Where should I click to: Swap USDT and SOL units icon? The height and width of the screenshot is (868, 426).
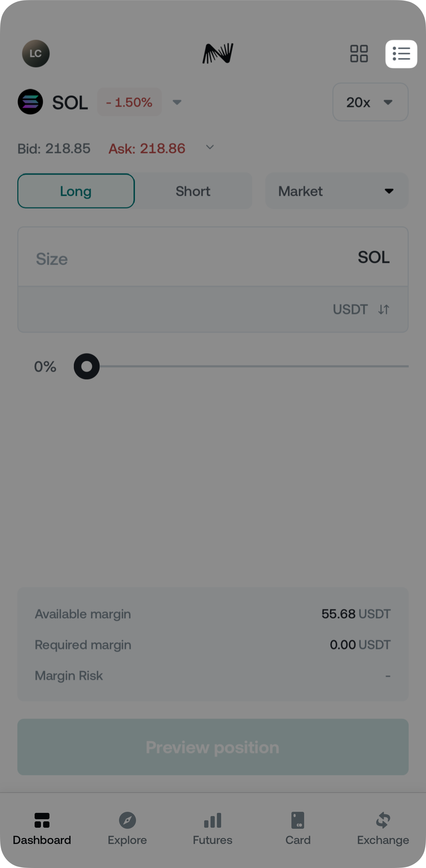pyautogui.click(x=384, y=310)
